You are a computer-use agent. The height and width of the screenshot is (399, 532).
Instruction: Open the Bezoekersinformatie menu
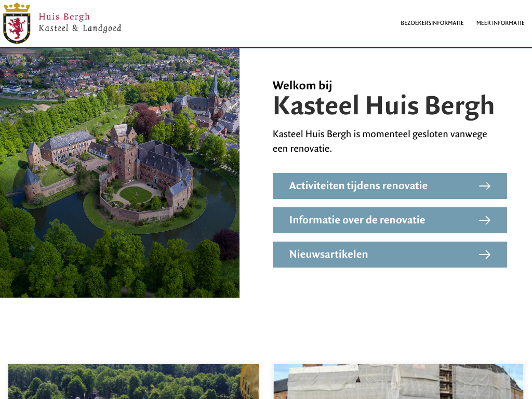tap(432, 23)
